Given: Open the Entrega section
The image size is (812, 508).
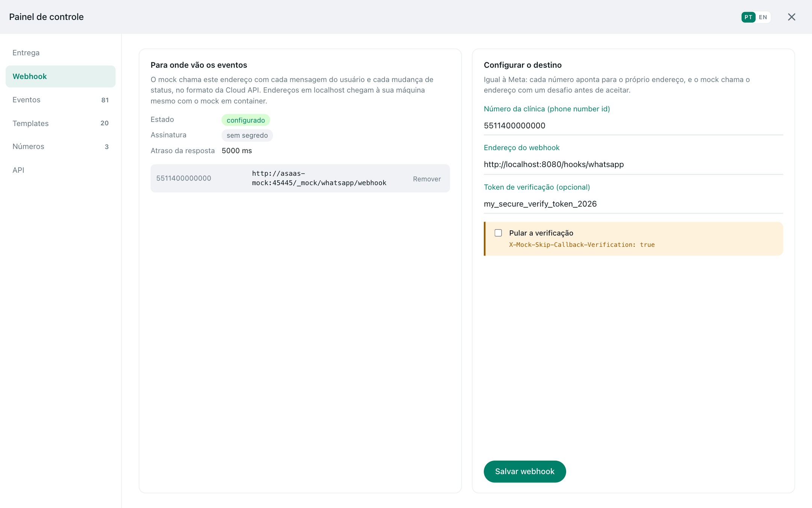Looking at the screenshot, I should [x=61, y=53].
